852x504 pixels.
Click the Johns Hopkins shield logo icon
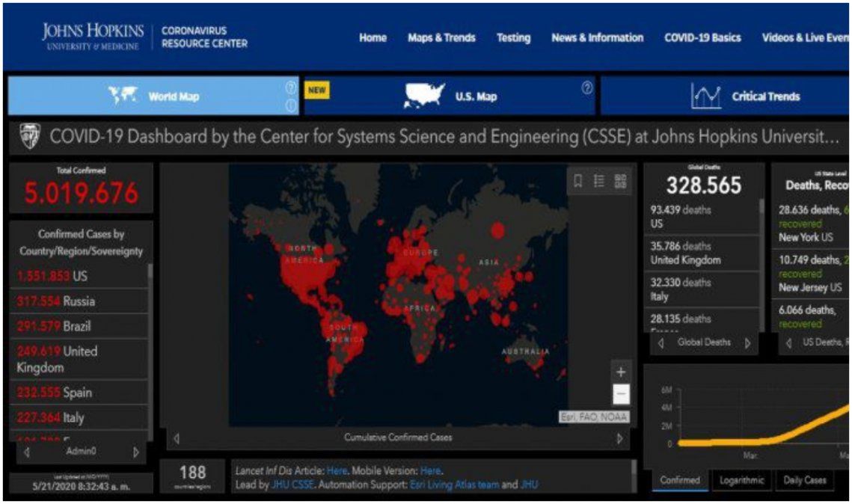pyautogui.click(x=29, y=137)
